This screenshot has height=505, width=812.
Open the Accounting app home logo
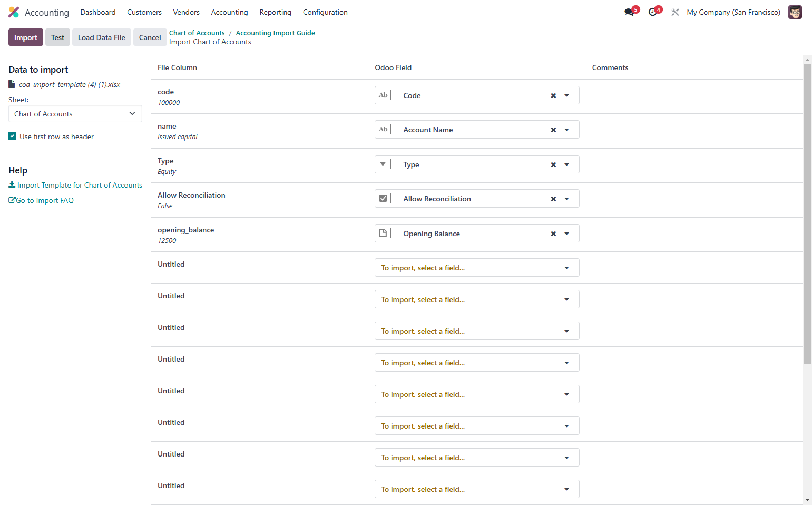point(14,12)
